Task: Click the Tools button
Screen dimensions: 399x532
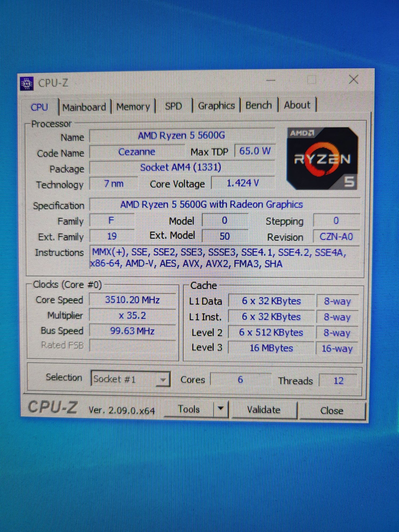Action: tap(189, 409)
